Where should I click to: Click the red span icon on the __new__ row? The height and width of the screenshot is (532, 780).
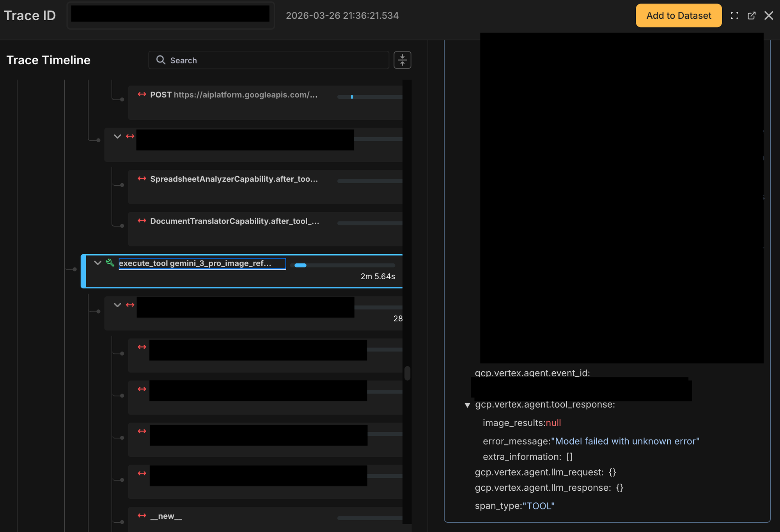[x=142, y=516]
